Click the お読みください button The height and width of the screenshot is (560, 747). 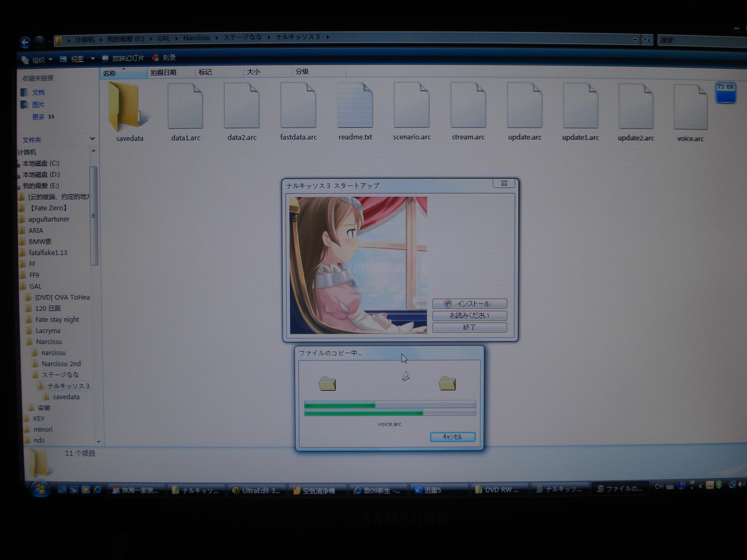(x=469, y=316)
